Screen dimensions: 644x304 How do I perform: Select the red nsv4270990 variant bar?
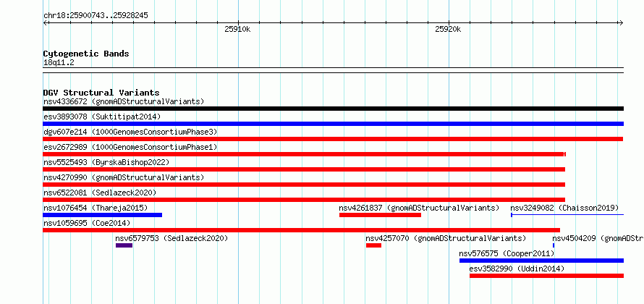pyautogui.click(x=304, y=185)
